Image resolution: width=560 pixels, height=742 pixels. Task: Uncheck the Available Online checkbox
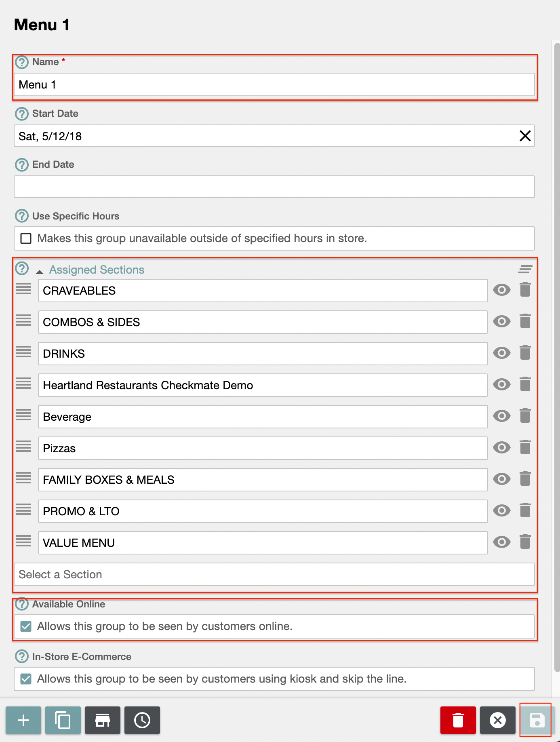[x=26, y=626]
